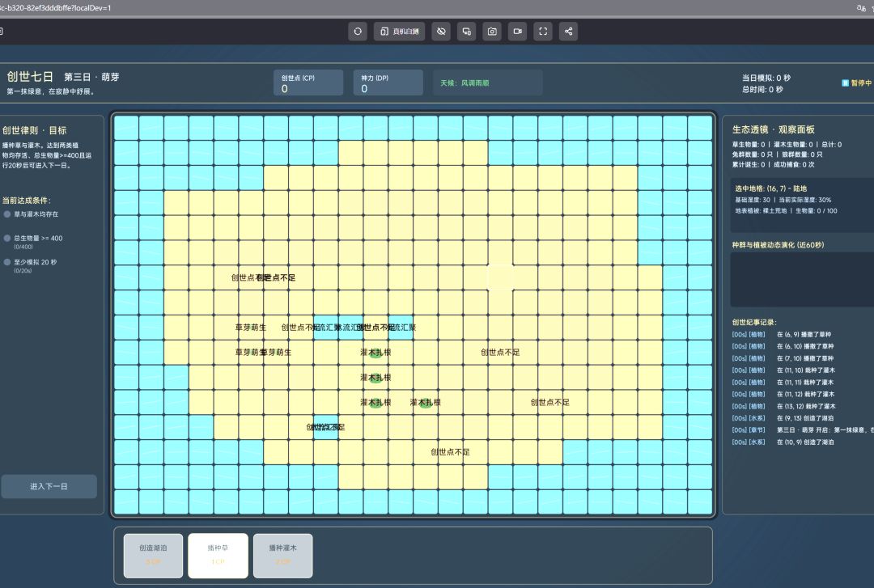The width and height of the screenshot is (874, 588).
Task: Click the refresh icon in the top toolbar
Action: click(x=358, y=32)
